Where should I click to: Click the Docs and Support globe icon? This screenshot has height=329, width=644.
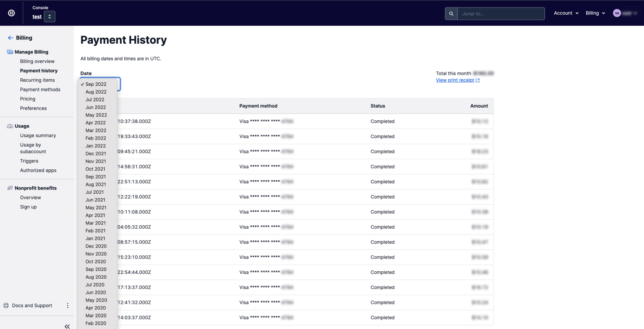click(x=6, y=305)
